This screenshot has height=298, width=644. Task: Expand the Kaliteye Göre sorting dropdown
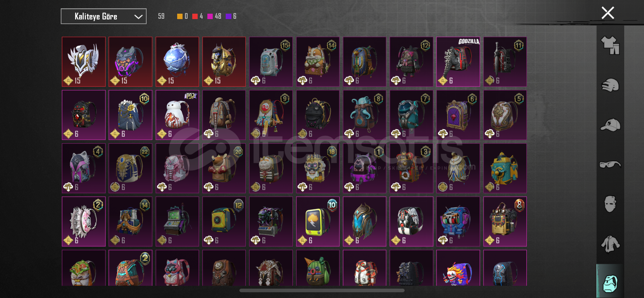(x=103, y=16)
